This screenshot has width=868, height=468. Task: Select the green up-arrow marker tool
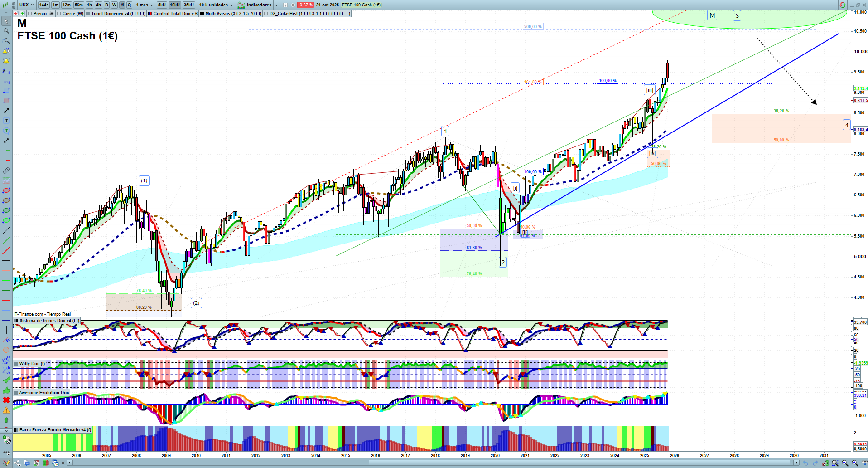coord(6,420)
